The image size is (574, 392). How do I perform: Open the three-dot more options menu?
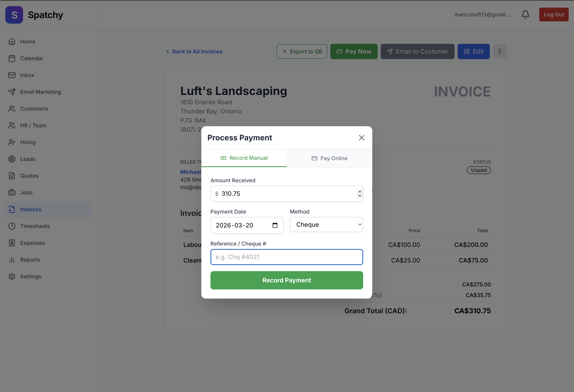pyautogui.click(x=500, y=51)
